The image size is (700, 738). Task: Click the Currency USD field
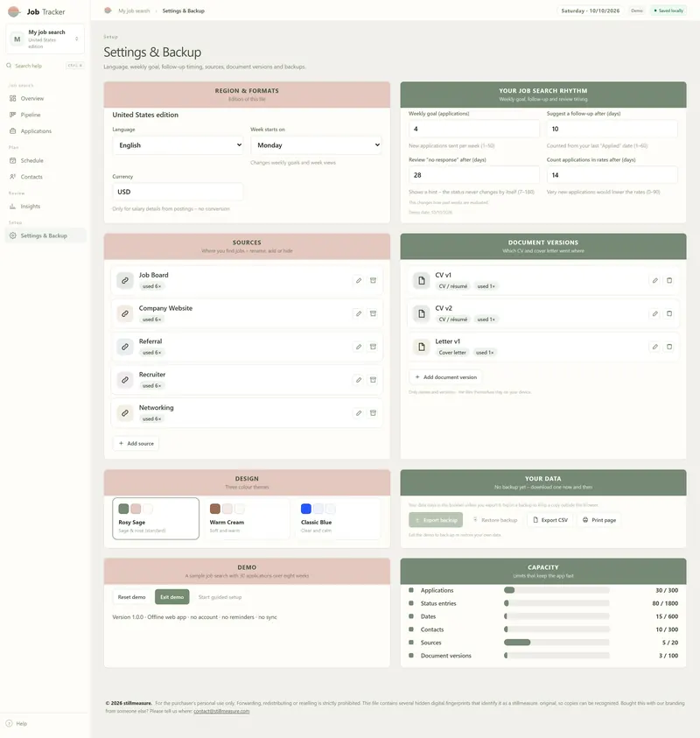(x=178, y=192)
